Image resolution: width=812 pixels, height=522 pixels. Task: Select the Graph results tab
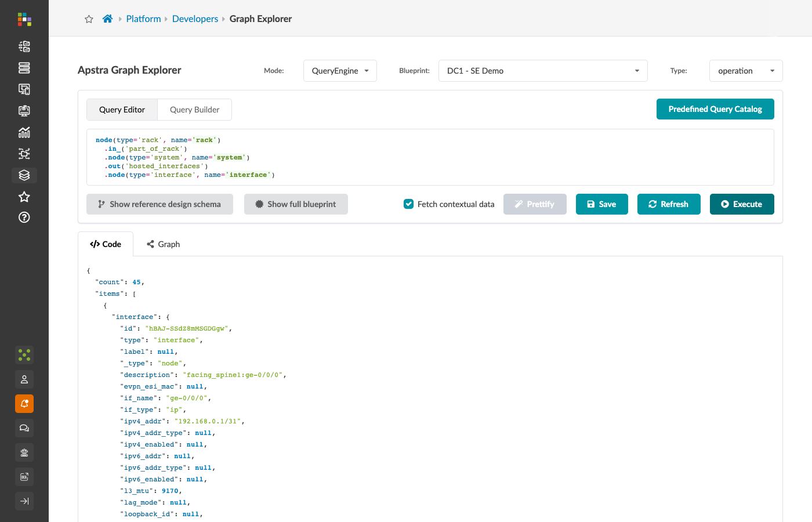pos(164,244)
